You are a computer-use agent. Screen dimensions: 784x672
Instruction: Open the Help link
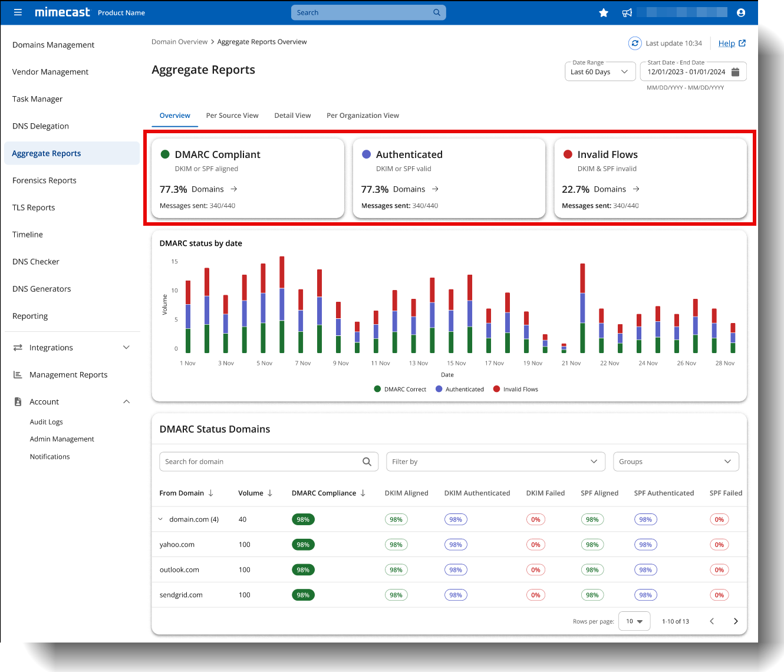pos(727,42)
